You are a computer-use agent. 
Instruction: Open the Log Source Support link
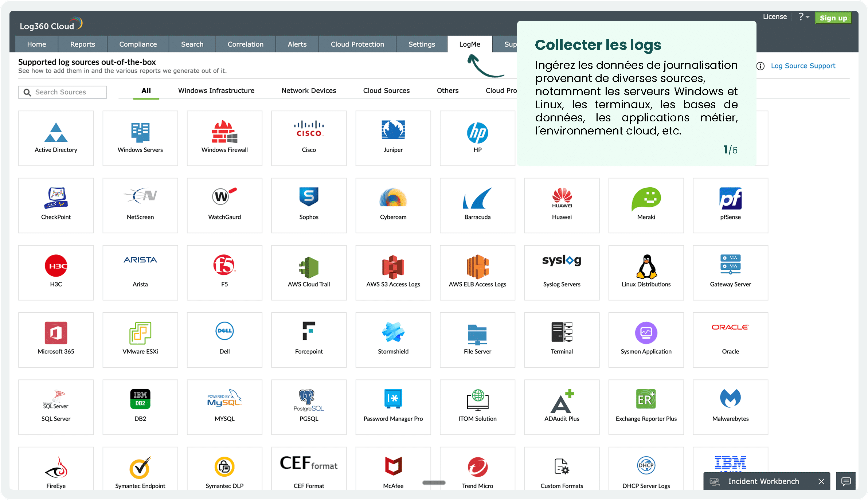[x=803, y=66]
